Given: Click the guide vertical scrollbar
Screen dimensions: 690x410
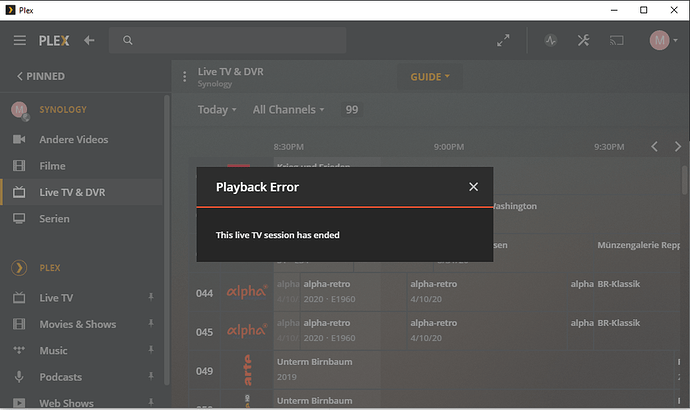Looking at the screenshot, I should tap(685, 180).
